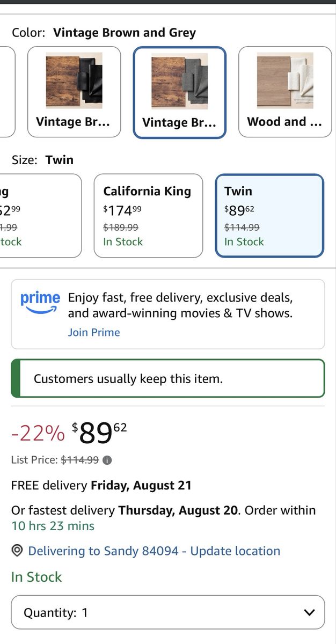
Task: Click the info icon beside List Price
Action: (107, 460)
